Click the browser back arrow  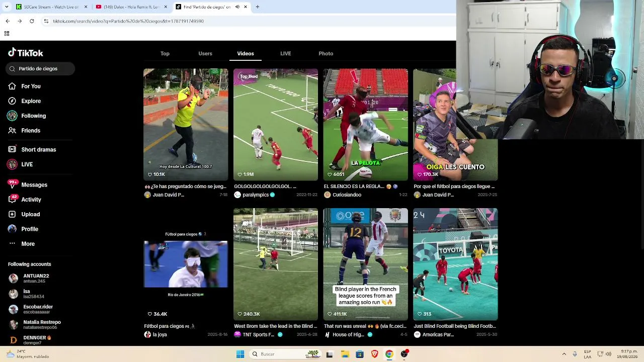pos(8,21)
